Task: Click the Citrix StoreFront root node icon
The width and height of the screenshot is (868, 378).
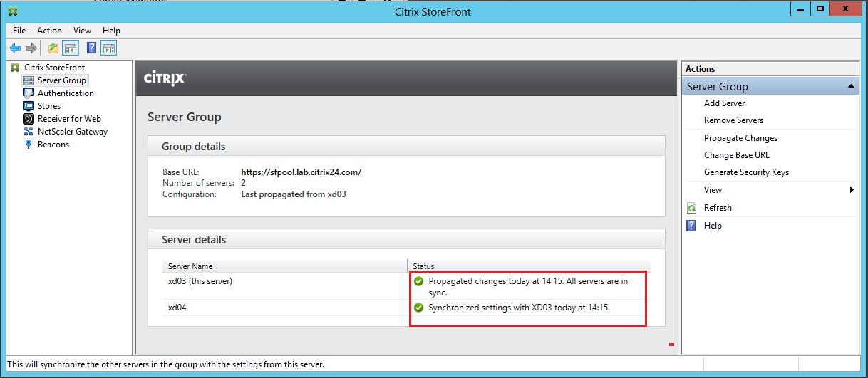Action: [x=15, y=68]
